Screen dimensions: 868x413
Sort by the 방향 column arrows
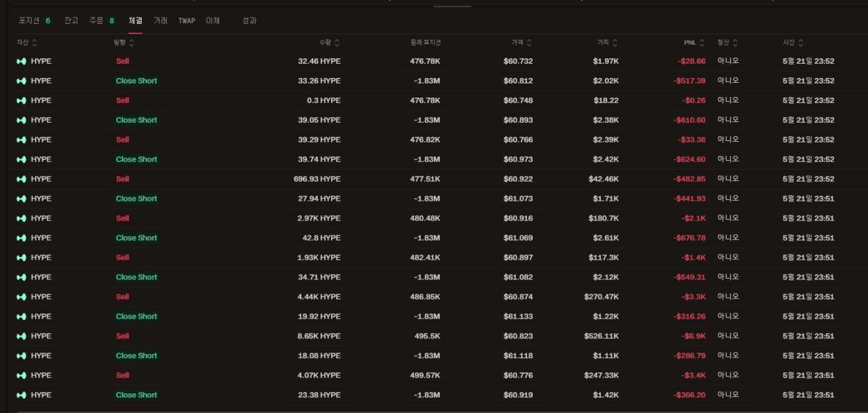(x=132, y=43)
